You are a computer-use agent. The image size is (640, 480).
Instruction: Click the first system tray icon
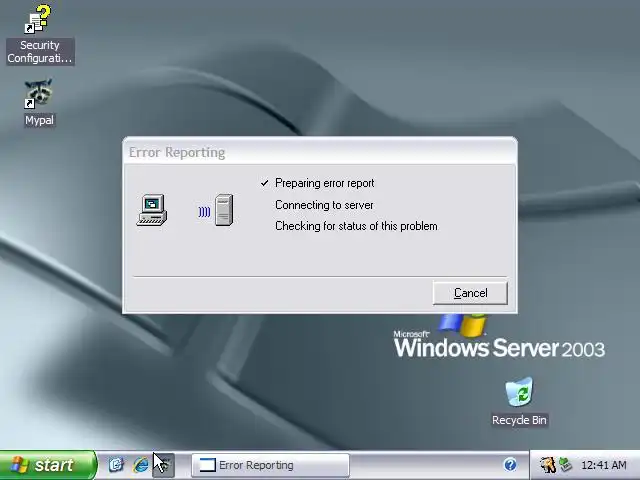point(547,464)
